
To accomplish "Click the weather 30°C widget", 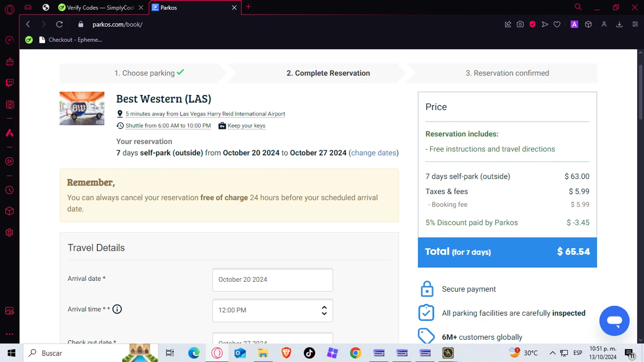I will click(x=523, y=353).
